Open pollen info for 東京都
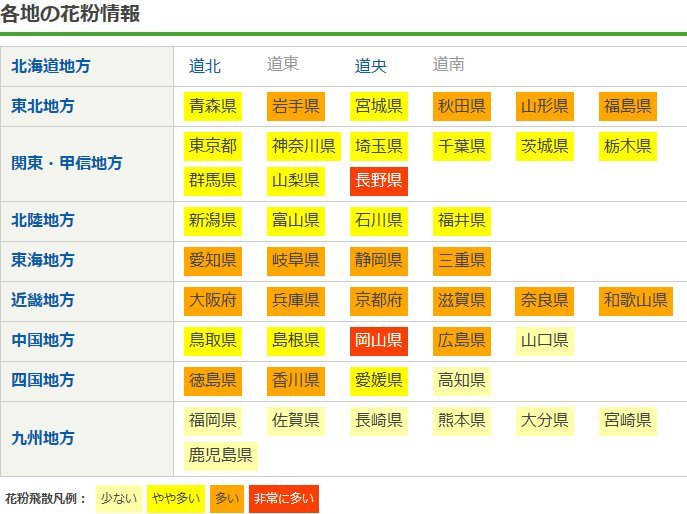Screen dimensions: 687x514 click(213, 147)
